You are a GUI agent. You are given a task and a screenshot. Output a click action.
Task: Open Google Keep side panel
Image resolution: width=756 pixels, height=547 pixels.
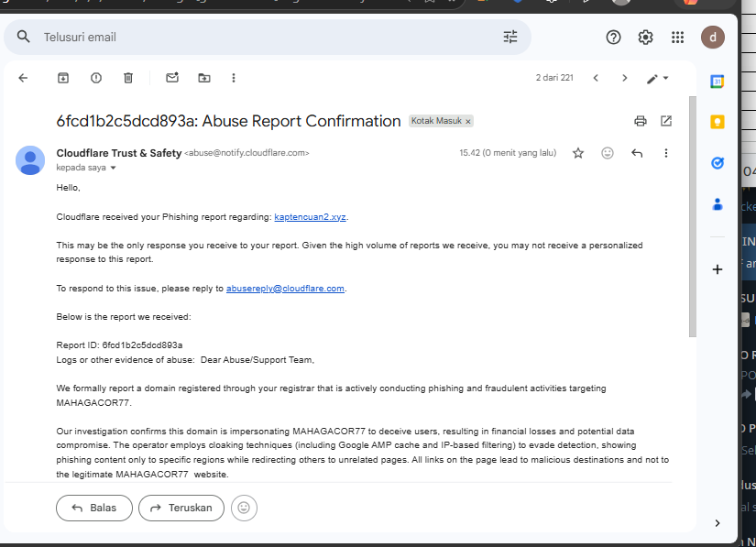(718, 122)
